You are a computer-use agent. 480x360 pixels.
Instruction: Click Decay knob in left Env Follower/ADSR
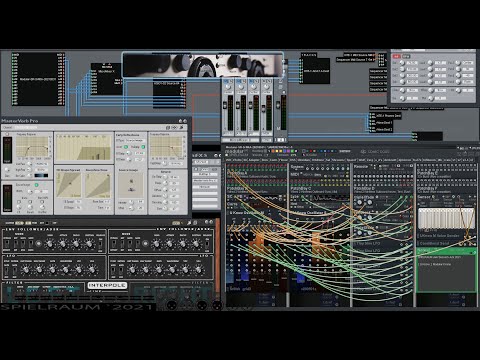76,244
